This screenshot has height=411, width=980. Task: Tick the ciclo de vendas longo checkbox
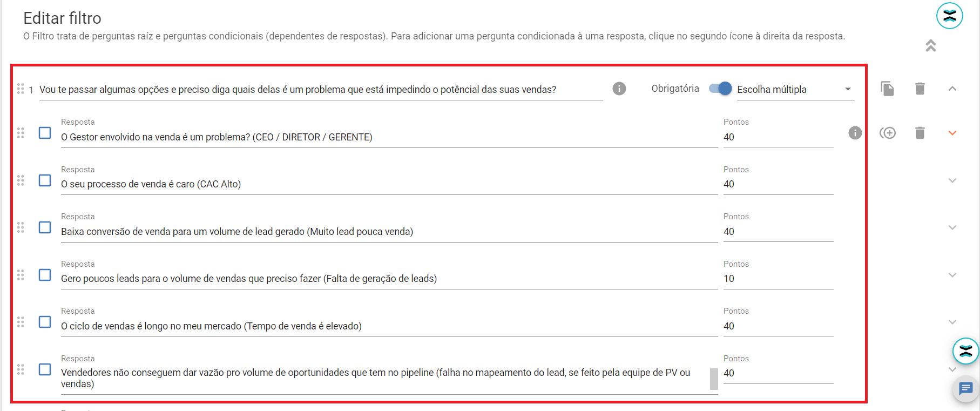tap(45, 322)
